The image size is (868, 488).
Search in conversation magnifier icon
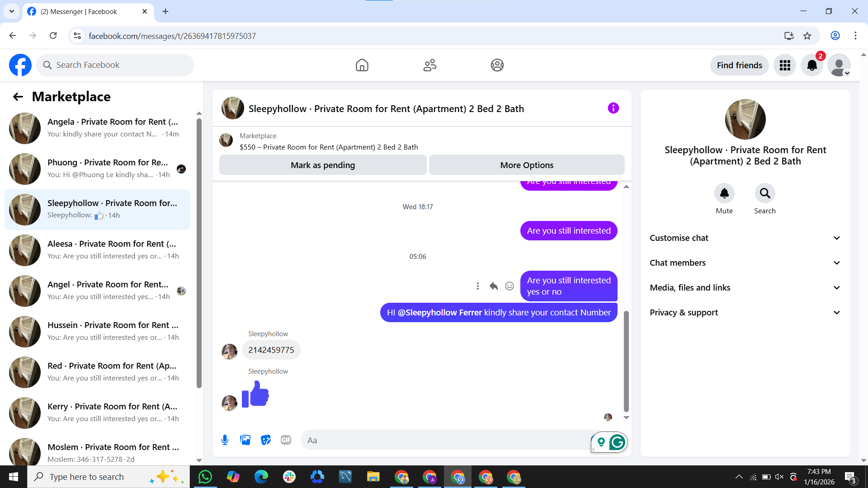[764, 193]
